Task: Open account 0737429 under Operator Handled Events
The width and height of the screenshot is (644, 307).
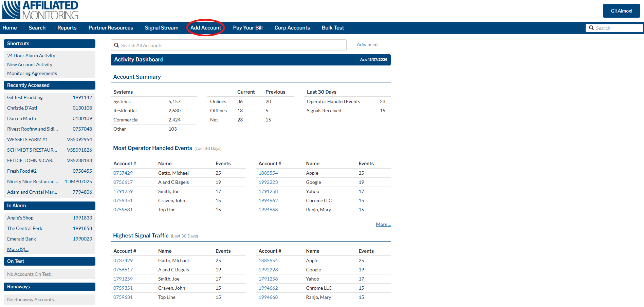Action: (x=123, y=173)
